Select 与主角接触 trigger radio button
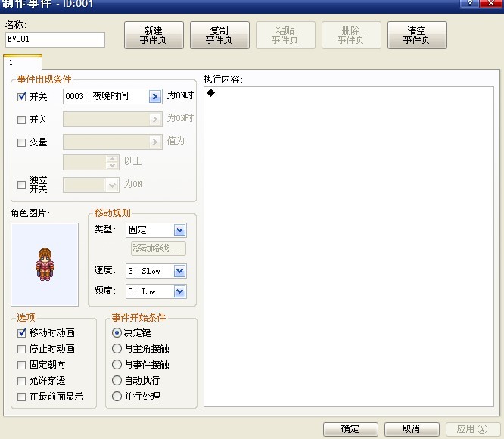The width and height of the screenshot is (504, 439). [117, 349]
